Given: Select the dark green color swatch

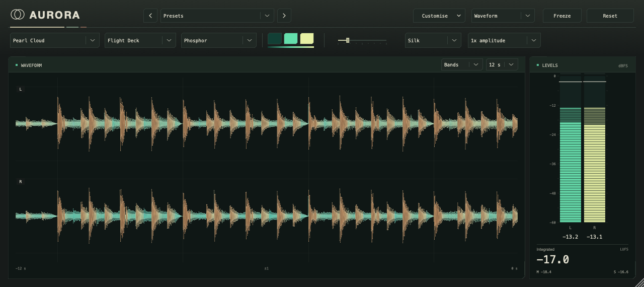Looking at the screenshot, I should [x=275, y=39].
